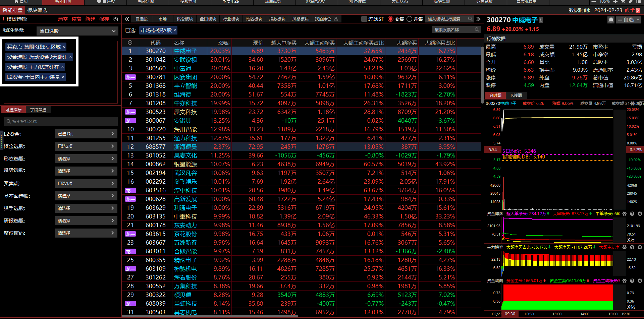Remove the 资金选股-主力状态红柱 filter tag
The width and height of the screenshot is (644, 319).
[x=62, y=67]
